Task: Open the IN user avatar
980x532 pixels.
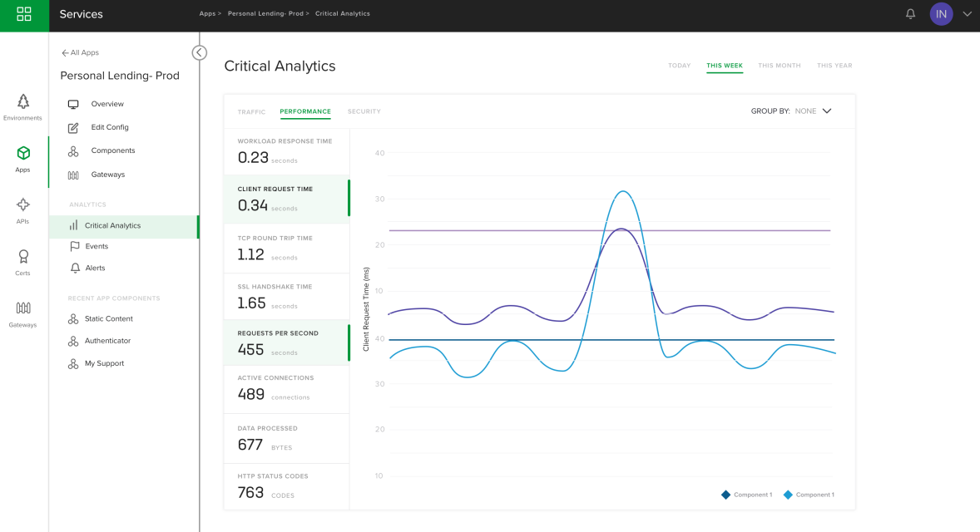Action: pyautogui.click(x=941, y=14)
